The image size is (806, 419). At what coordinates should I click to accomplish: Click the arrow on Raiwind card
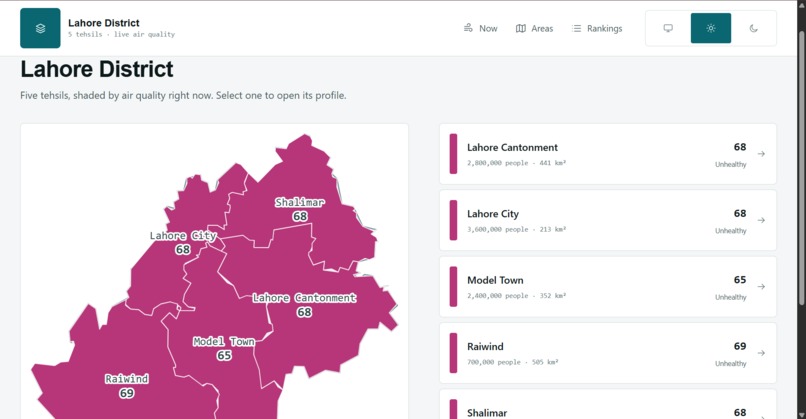[x=761, y=353]
